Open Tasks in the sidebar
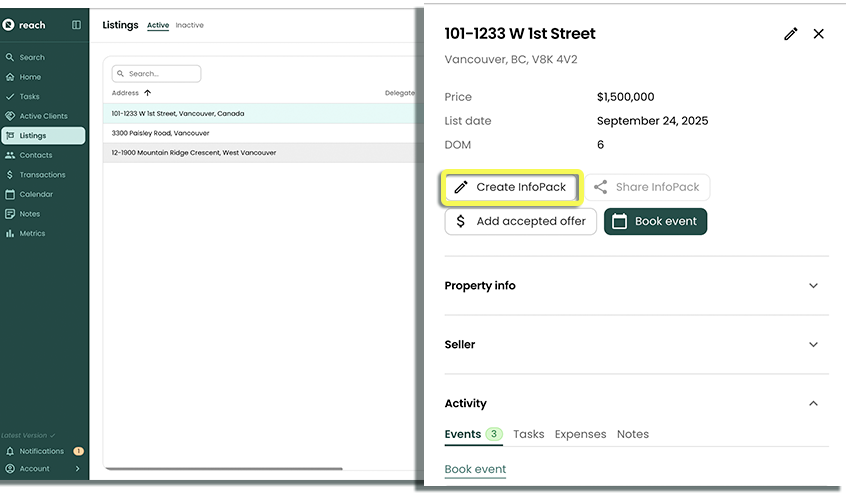 [x=29, y=97]
